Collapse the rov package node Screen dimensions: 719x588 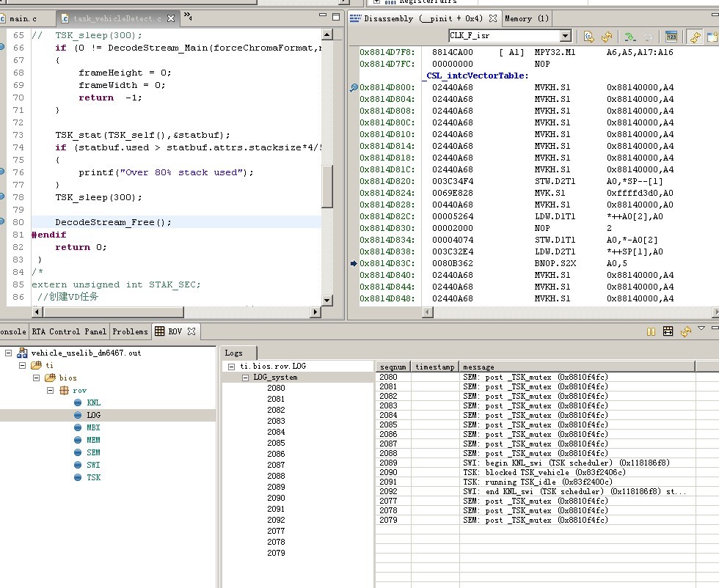[51, 391]
